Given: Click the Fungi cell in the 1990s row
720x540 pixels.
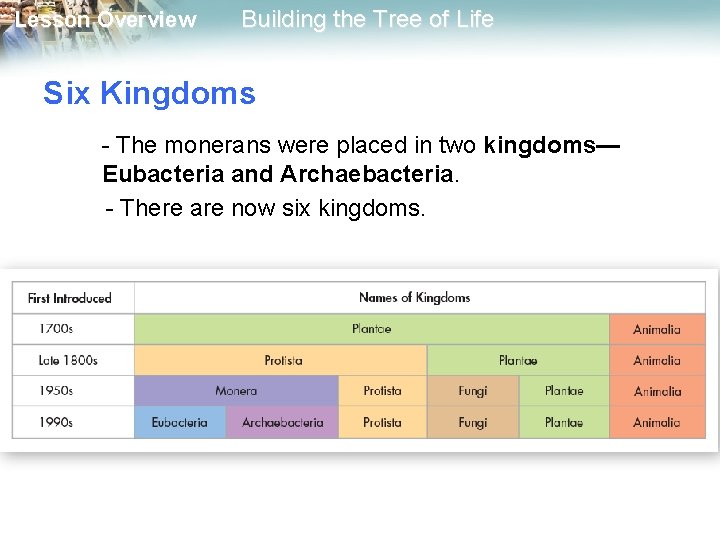Looking at the screenshot, I should (473, 422).
